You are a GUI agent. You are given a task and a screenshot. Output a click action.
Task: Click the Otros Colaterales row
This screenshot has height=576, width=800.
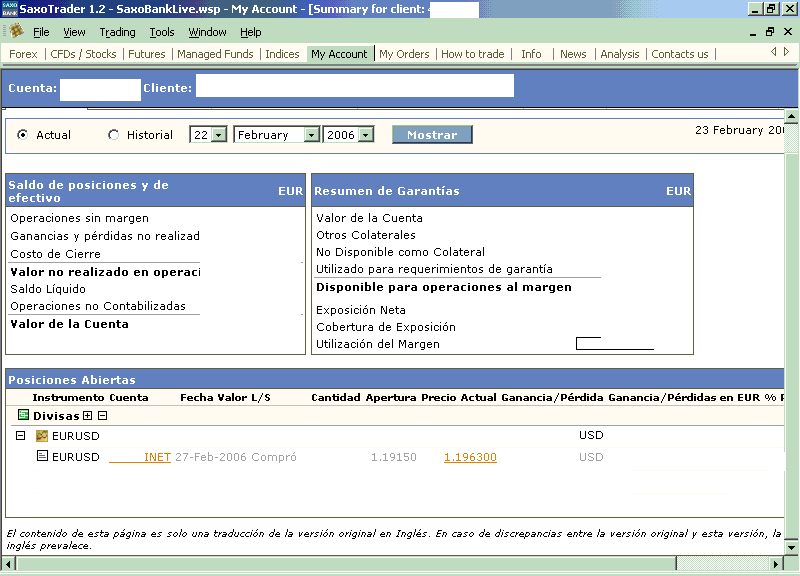(x=366, y=235)
